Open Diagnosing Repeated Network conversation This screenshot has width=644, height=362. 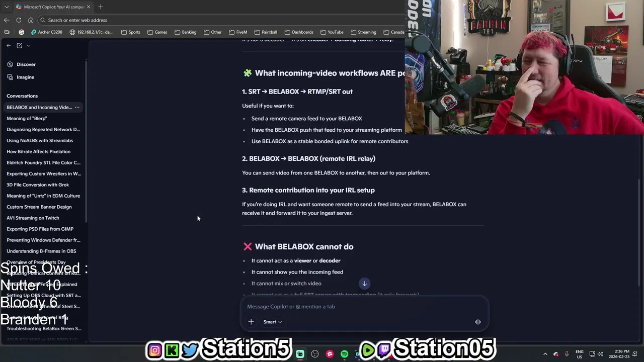tap(43, 129)
